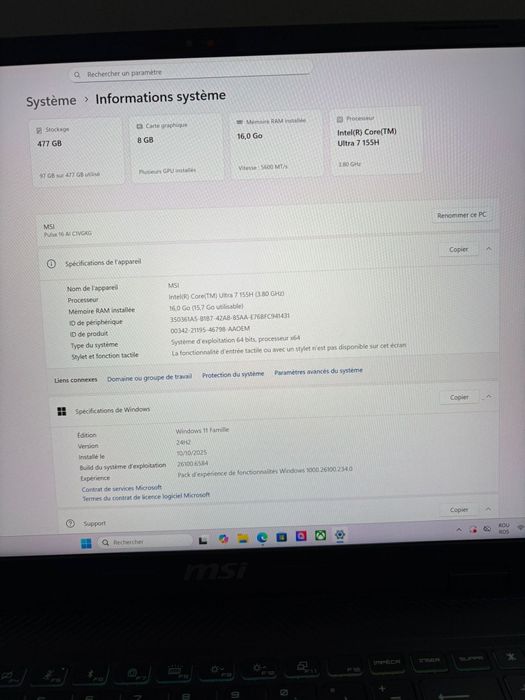This screenshot has width=525, height=700.
Task: Collapse the Spécifications de Windows section
Action: click(x=489, y=396)
